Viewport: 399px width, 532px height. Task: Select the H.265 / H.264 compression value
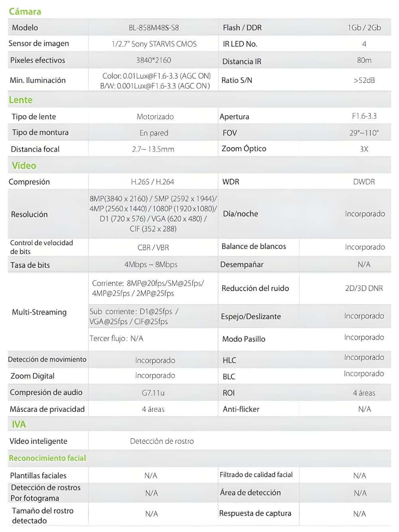pos(152,182)
